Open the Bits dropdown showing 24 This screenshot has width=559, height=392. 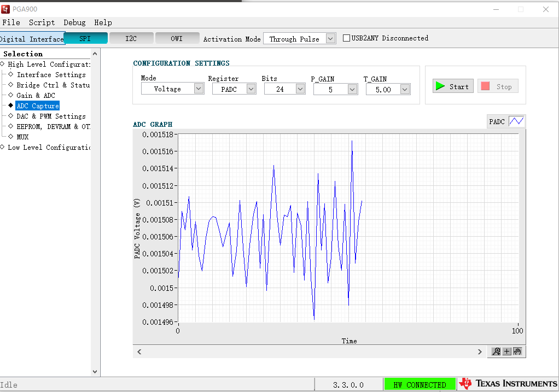click(300, 89)
